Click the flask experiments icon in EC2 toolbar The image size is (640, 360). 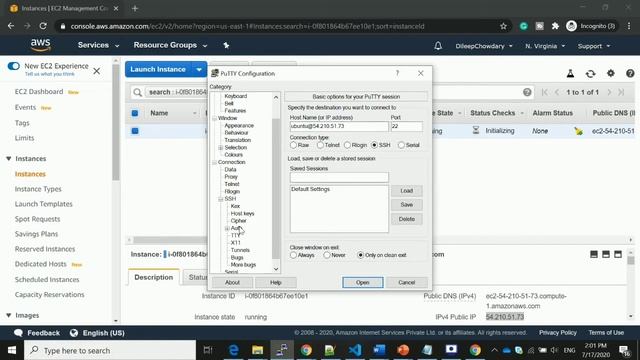(x=570, y=73)
